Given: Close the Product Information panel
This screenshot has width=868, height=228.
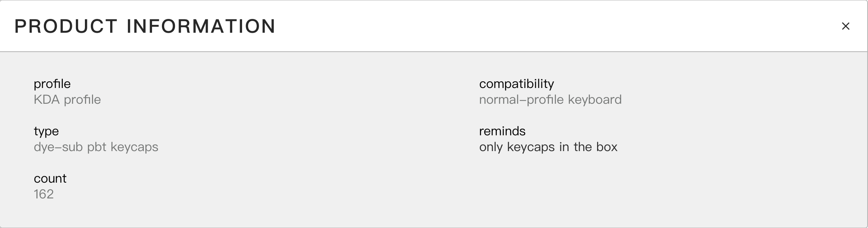Looking at the screenshot, I should (x=845, y=26).
